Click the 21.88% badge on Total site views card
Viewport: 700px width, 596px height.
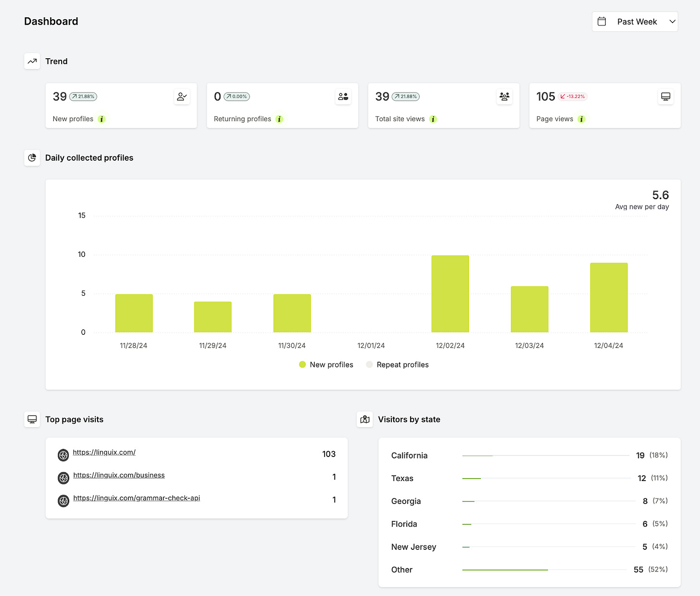pyautogui.click(x=406, y=97)
